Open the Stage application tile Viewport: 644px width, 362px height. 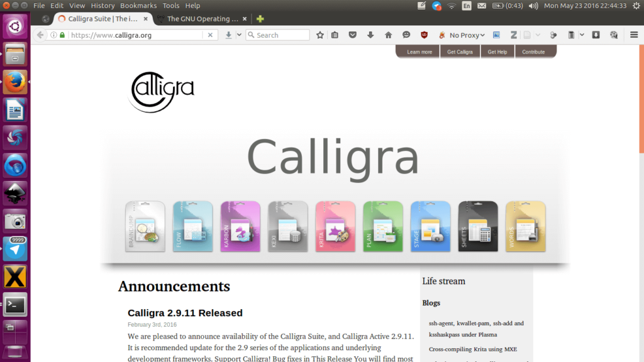coord(430,226)
